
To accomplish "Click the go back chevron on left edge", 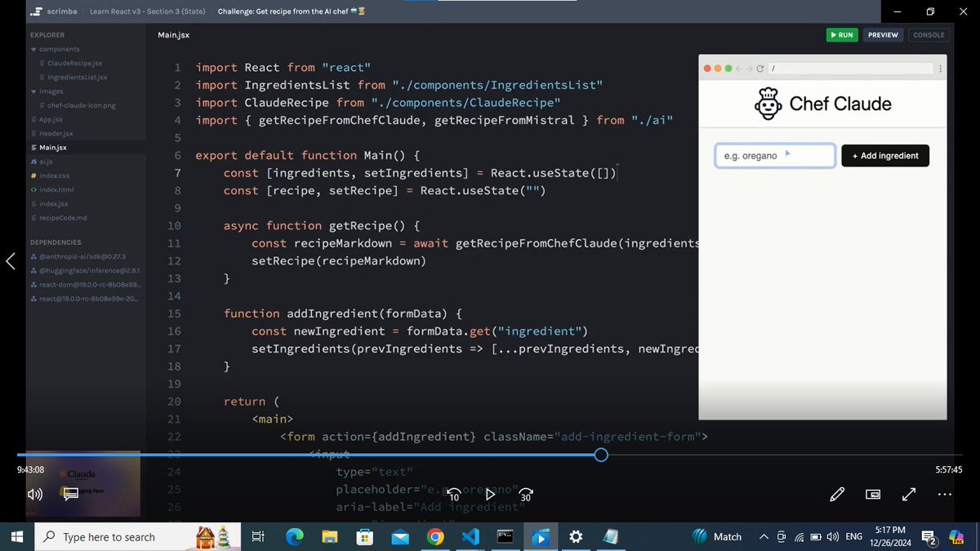I will [x=11, y=261].
